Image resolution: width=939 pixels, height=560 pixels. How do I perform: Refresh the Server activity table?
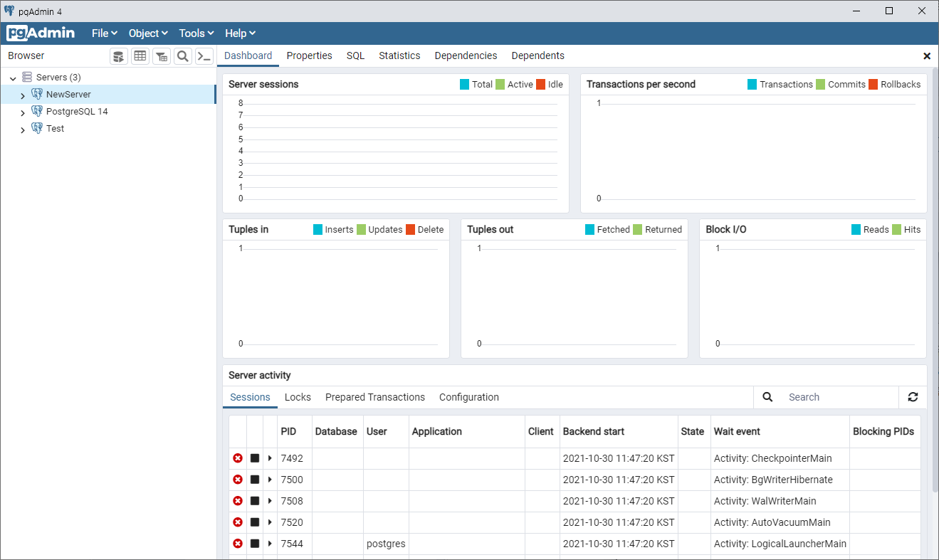(x=913, y=397)
